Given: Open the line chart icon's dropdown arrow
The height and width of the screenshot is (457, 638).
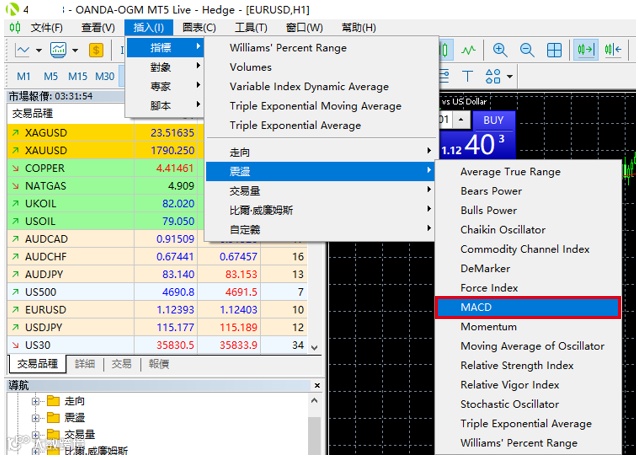Looking at the screenshot, I should pos(39,50).
